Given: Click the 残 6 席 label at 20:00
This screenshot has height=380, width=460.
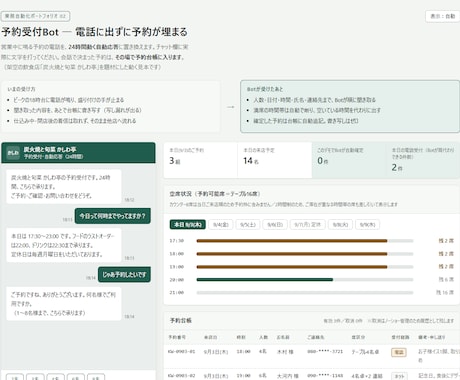Looking at the screenshot, I should [446, 280].
